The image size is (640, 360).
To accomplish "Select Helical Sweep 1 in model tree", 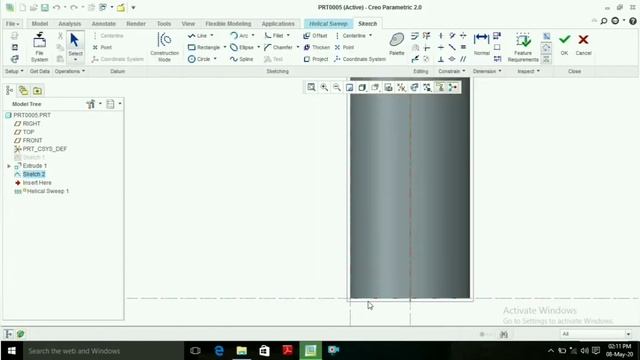I will [x=48, y=191].
